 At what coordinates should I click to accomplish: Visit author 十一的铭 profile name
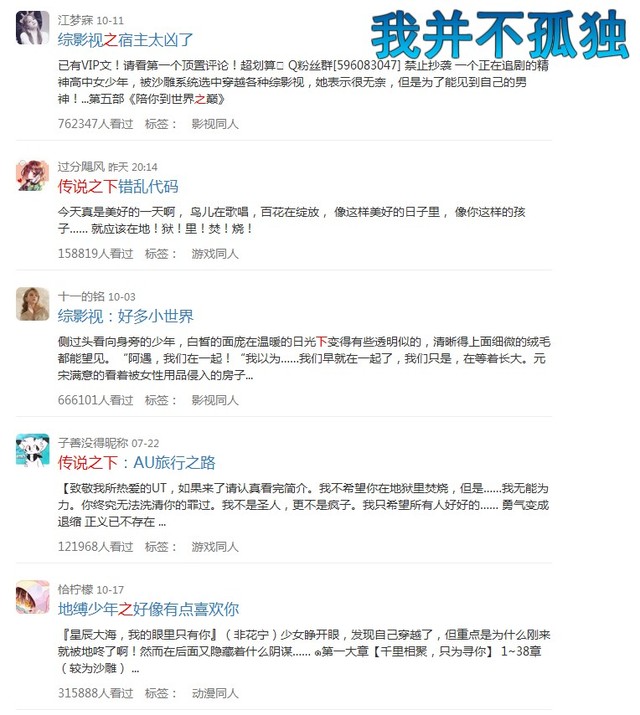tap(81, 296)
